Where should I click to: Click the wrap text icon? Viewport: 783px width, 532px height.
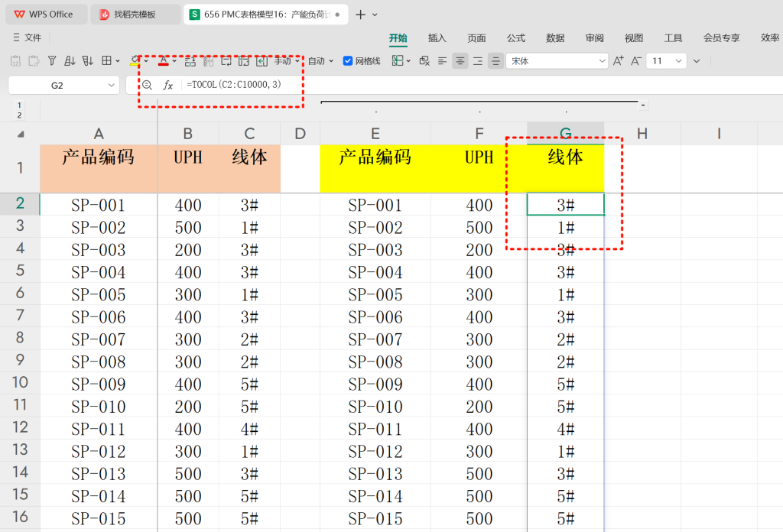click(226, 61)
